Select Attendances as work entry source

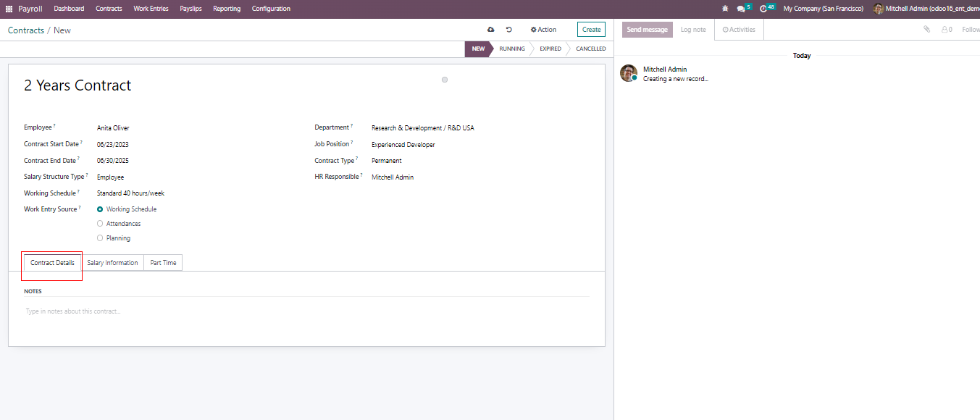pos(100,224)
